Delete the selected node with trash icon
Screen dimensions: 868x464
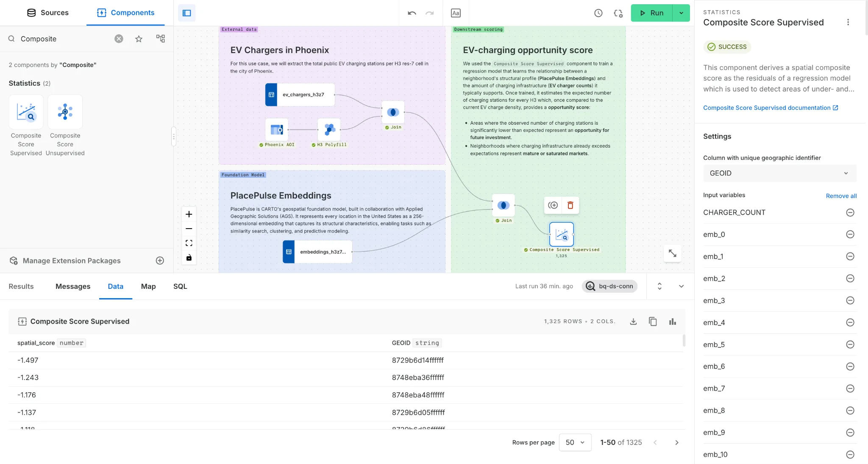pos(570,205)
